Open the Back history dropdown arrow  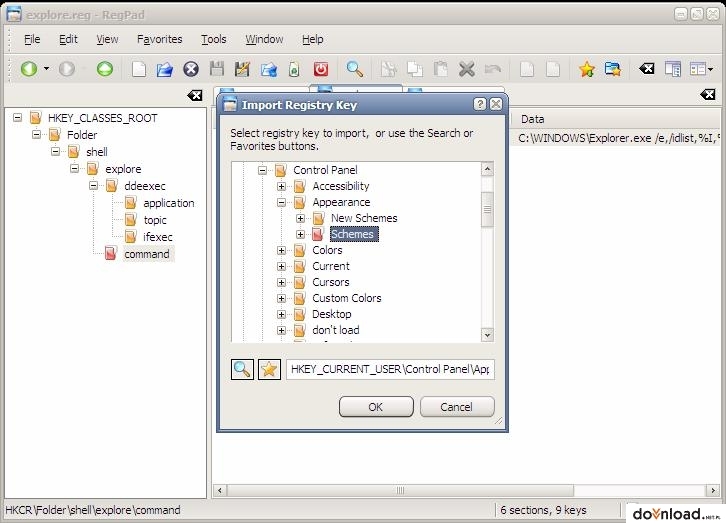tap(46, 69)
